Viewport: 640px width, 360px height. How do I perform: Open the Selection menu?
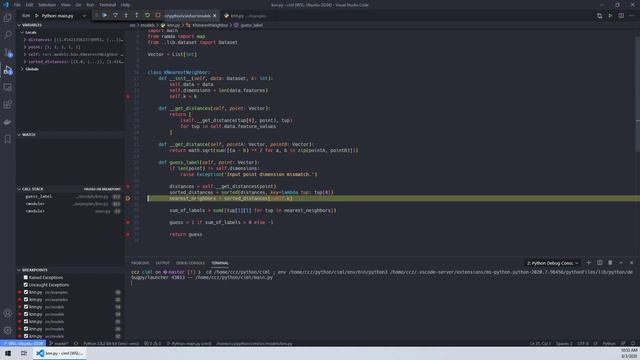(x=47, y=5)
